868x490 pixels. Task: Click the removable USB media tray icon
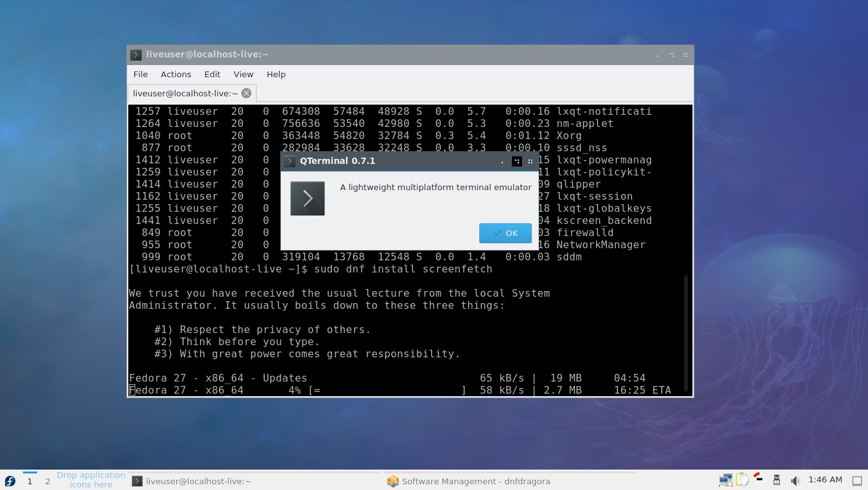pos(777,480)
